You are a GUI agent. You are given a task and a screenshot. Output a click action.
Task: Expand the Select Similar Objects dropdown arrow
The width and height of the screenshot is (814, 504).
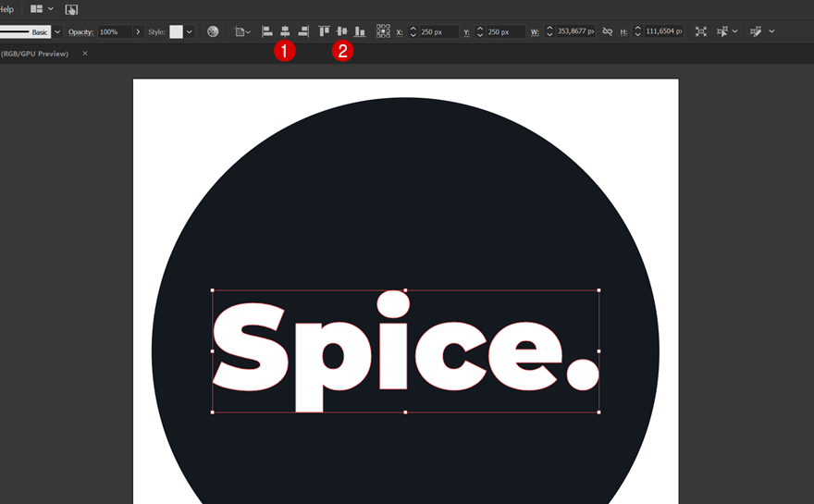[x=735, y=31]
